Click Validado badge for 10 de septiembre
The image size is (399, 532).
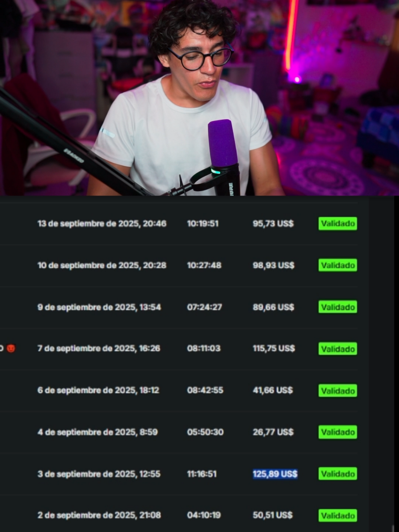pyautogui.click(x=338, y=265)
